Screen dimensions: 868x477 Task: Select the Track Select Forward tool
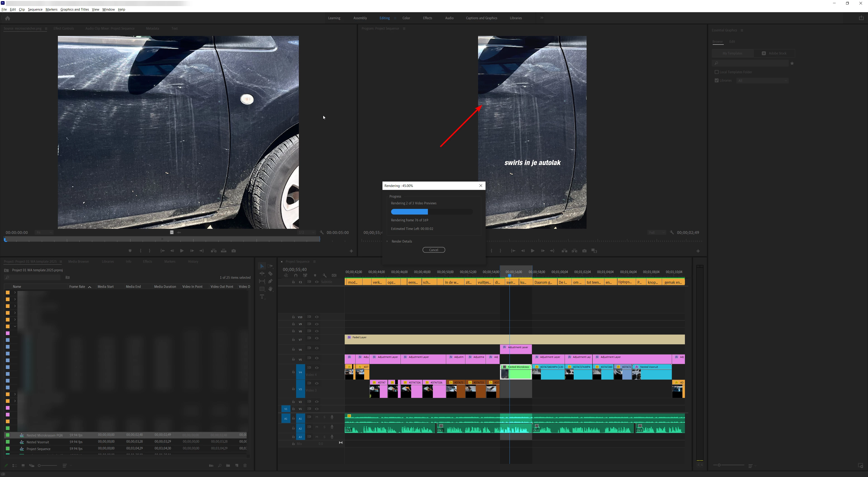pos(270,266)
